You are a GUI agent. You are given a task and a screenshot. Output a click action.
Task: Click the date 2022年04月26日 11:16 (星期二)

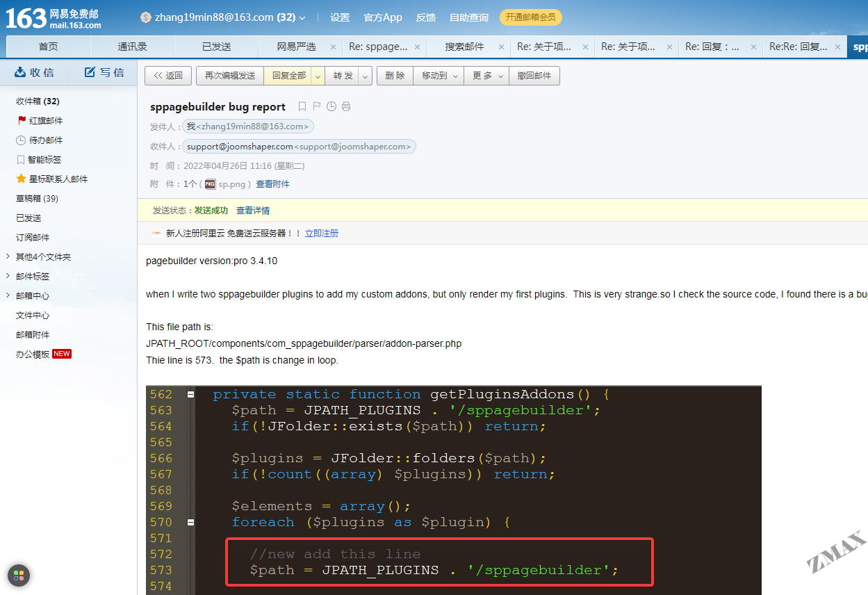click(244, 166)
